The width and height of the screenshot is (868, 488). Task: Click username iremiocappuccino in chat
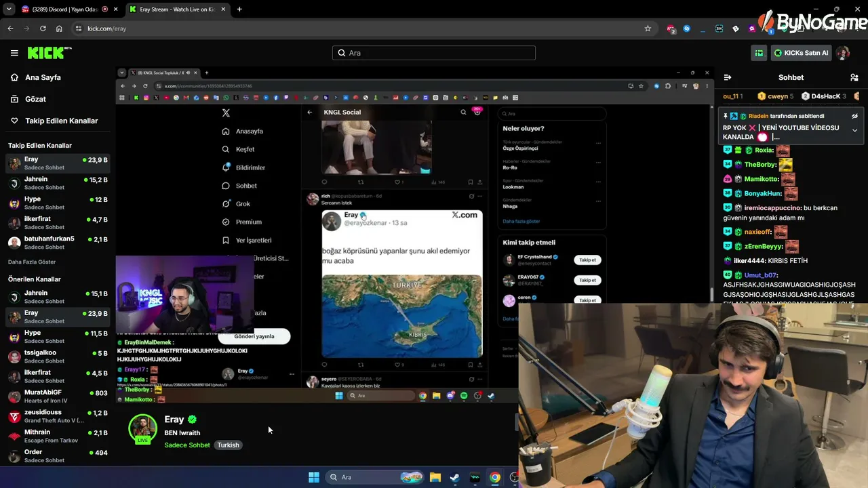coord(772,208)
